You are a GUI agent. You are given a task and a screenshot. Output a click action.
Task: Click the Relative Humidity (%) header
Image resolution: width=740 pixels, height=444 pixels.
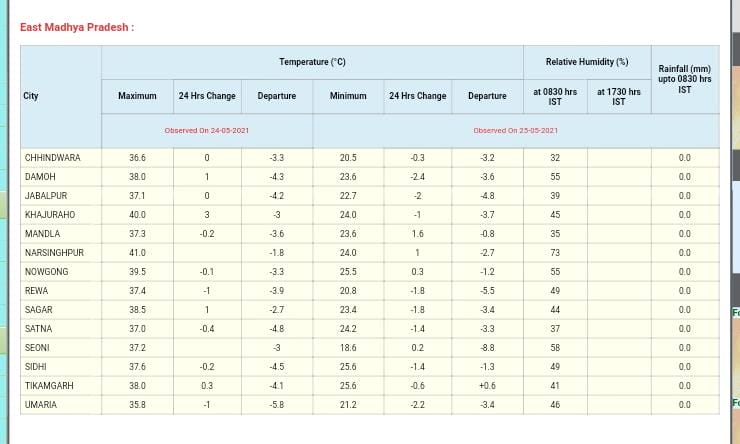click(587, 62)
